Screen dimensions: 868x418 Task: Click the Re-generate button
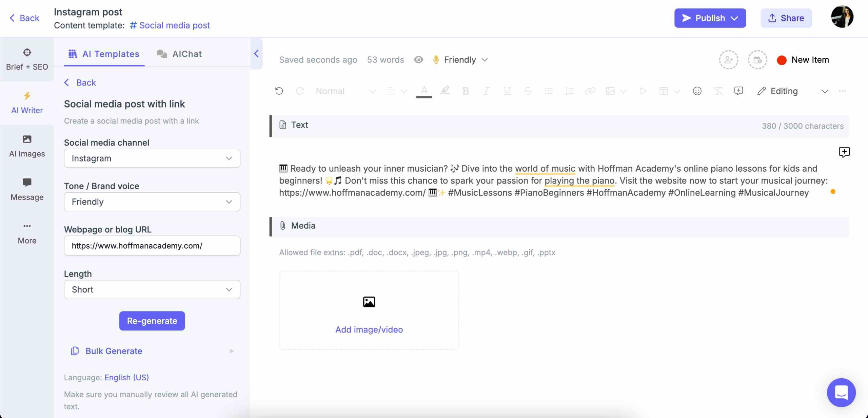pos(152,321)
